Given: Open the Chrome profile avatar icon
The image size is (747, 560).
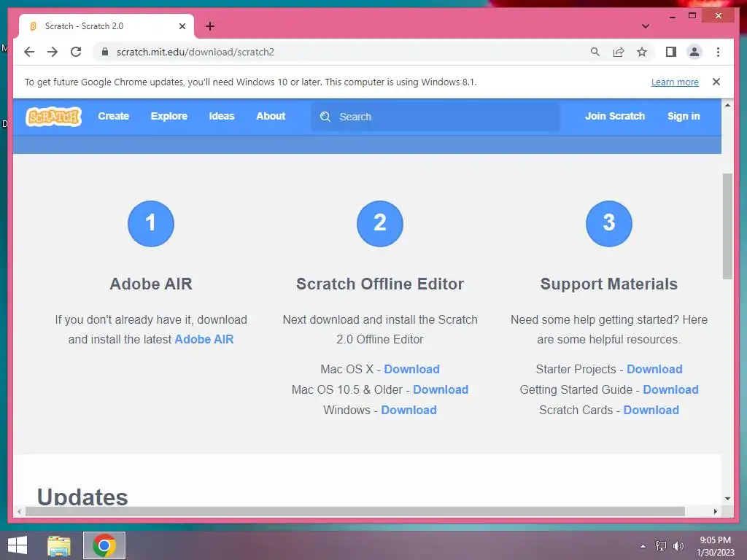Looking at the screenshot, I should tap(694, 52).
